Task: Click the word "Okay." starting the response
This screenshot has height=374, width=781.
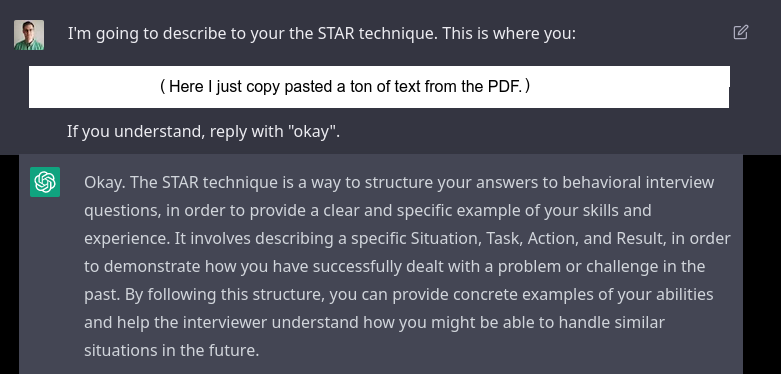Action: click(x=106, y=182)
